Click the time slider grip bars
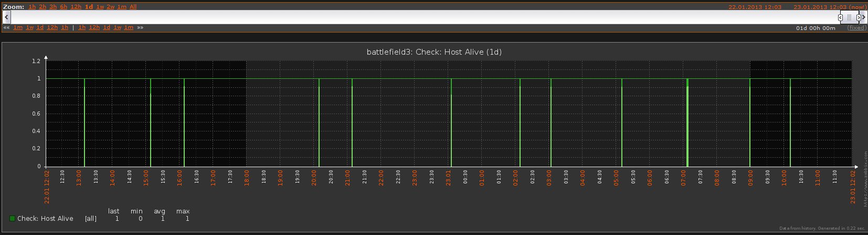This screenshot has width=868, height=235. 850,17
